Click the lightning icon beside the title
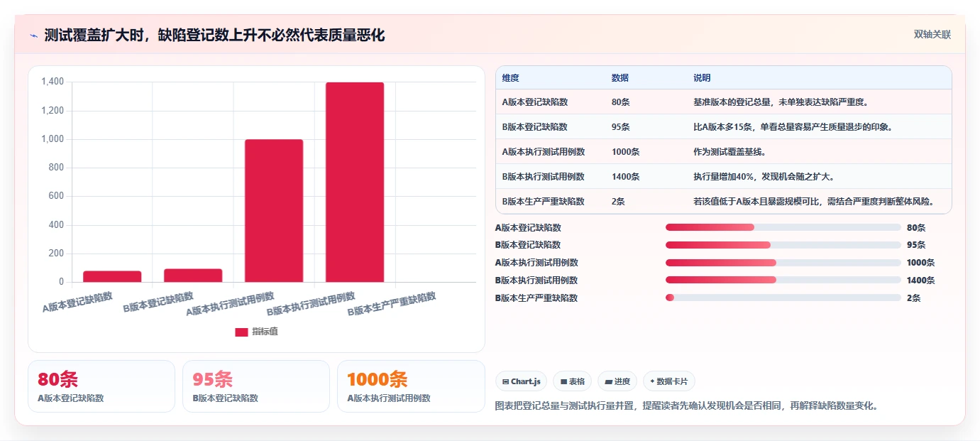 (x=34, y=36)
